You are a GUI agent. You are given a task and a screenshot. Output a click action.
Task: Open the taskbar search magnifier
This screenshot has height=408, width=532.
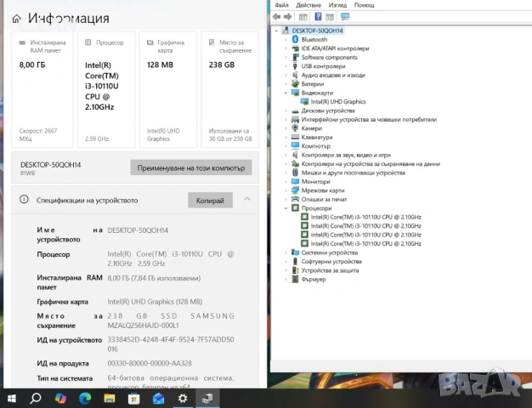point(36,398)
